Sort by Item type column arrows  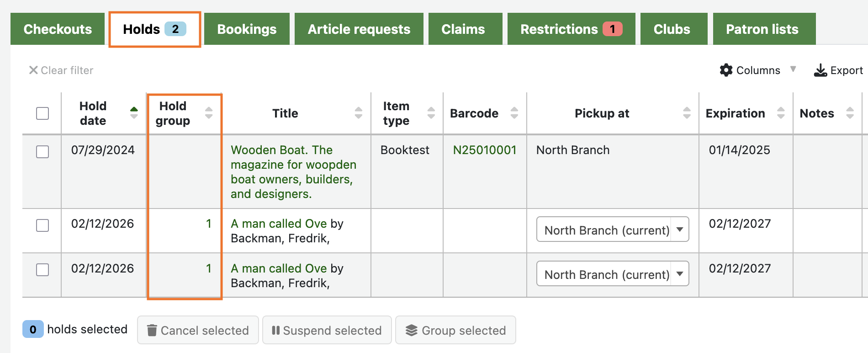(431, 112)
